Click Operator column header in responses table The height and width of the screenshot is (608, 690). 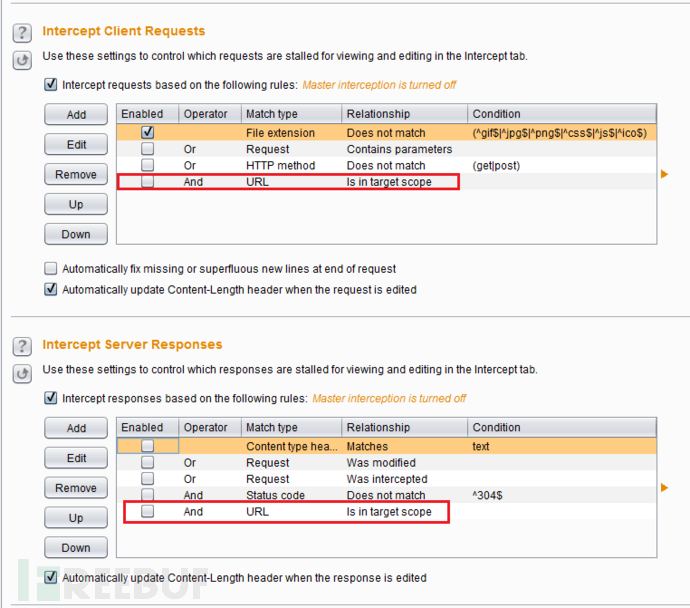[x=210, y=427]
